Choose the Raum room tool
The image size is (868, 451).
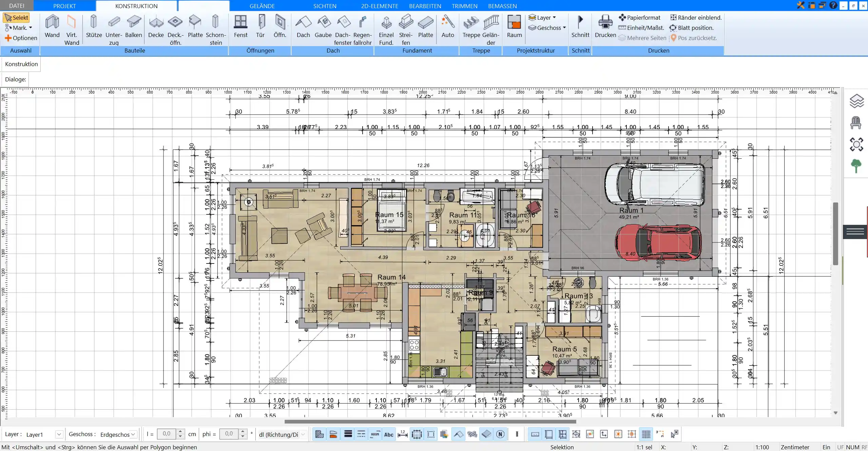pyautogui.click(x=514, y=26)
